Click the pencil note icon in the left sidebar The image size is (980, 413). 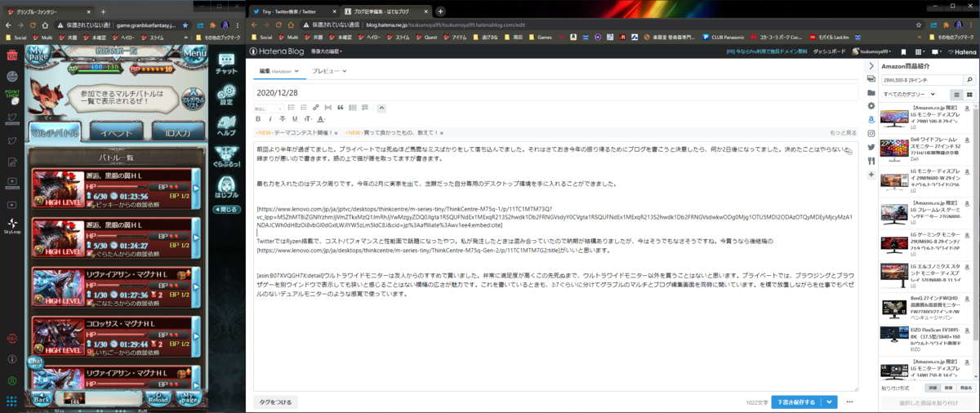pos(11,161)
